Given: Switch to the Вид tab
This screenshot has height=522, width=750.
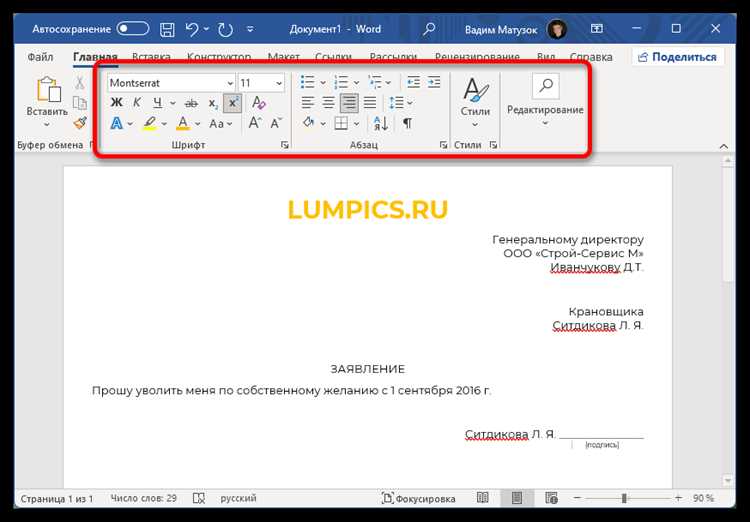Looking at the screenshot, I should 546,57.
